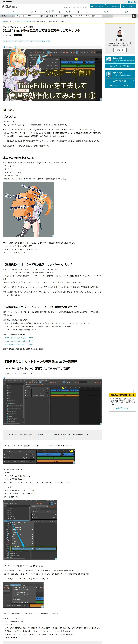Select the 上級者 tag
Viewport: 138px width, 644px height.
(x=43, y=41)
